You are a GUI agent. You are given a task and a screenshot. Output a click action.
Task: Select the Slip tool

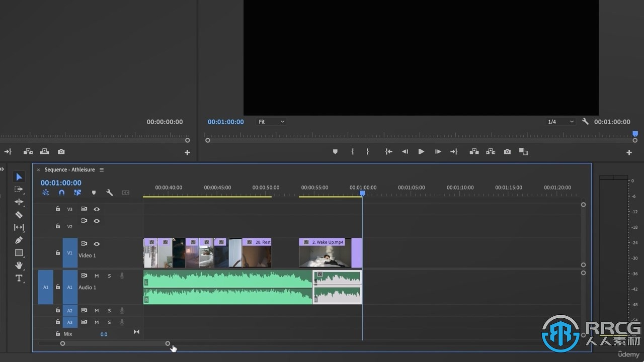19,227
